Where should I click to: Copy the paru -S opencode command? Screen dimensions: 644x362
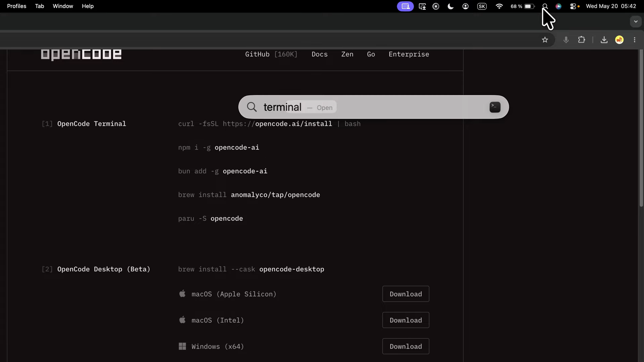coord(210,218)
